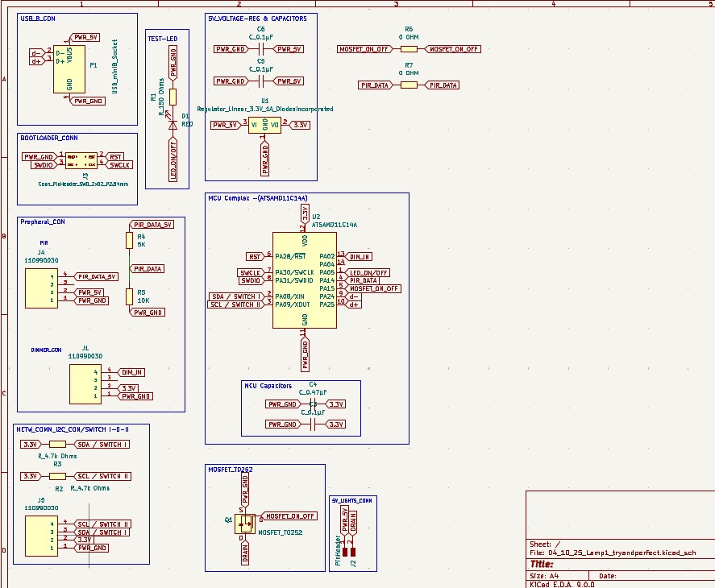
Task: Select the SWCLK label on the J3 header
Action: click(x=119, y=165)
